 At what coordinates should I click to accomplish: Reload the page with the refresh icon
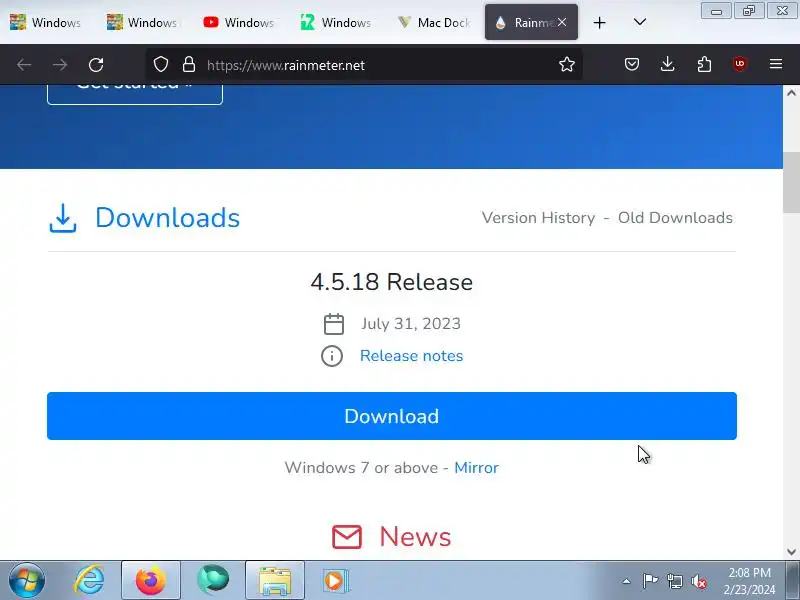click(96, 65)
